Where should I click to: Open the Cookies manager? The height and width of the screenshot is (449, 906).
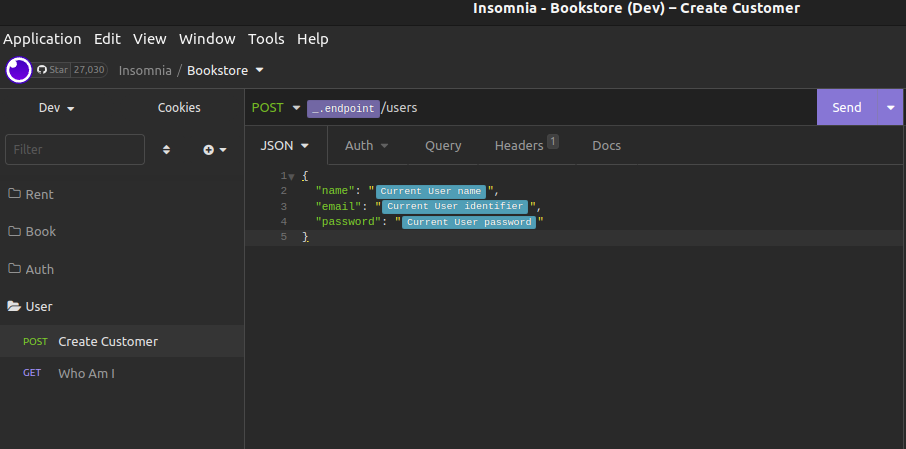[179, 107]
